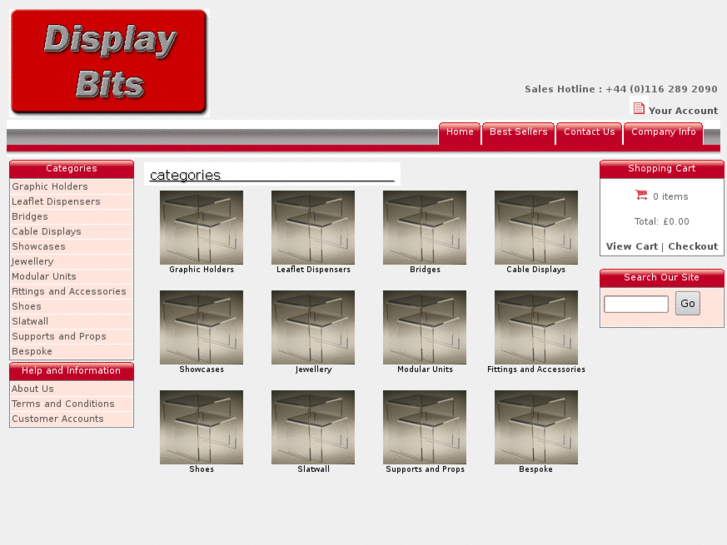Viewport: 727px width, 545px height.
Task: Open the Bridges category thumbnail
Action: tap(425, 227)
